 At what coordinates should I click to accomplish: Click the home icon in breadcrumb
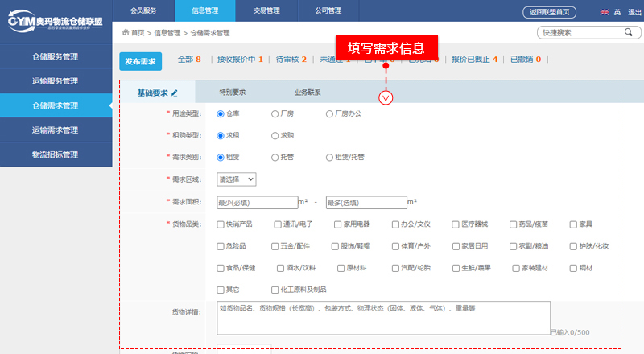[125, 33]
